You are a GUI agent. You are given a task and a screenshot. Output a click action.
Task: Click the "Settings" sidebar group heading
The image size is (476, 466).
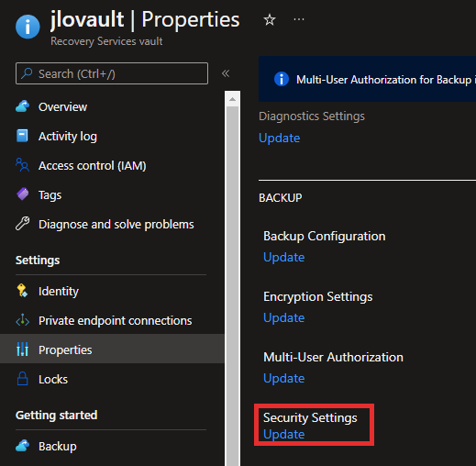click(x=38, y=261)
